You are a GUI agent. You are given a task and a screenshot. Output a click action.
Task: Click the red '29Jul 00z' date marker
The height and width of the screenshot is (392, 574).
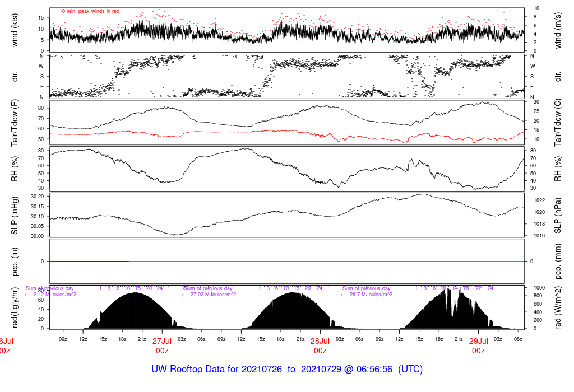click(x=478, y=346)
